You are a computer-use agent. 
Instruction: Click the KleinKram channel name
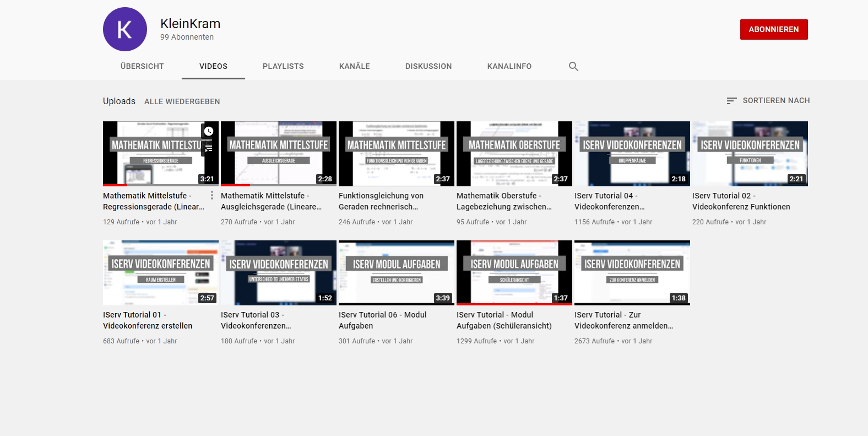pos(190,24)
